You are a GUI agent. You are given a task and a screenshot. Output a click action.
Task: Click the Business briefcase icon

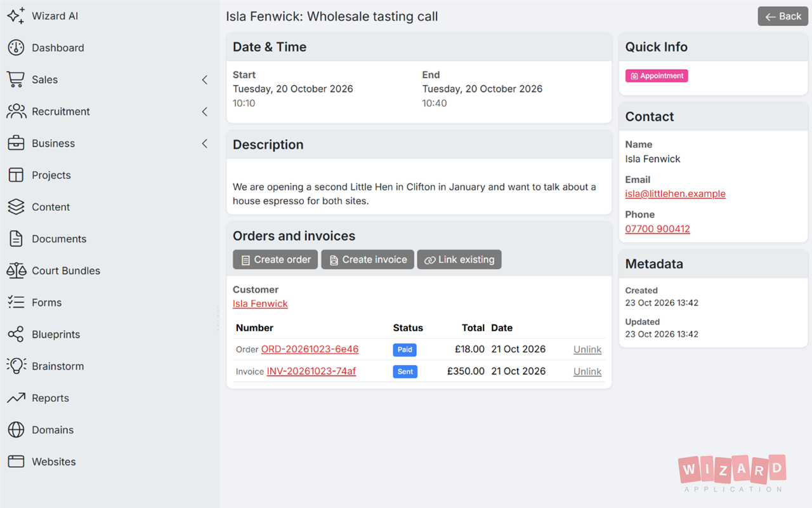point(16,143)
